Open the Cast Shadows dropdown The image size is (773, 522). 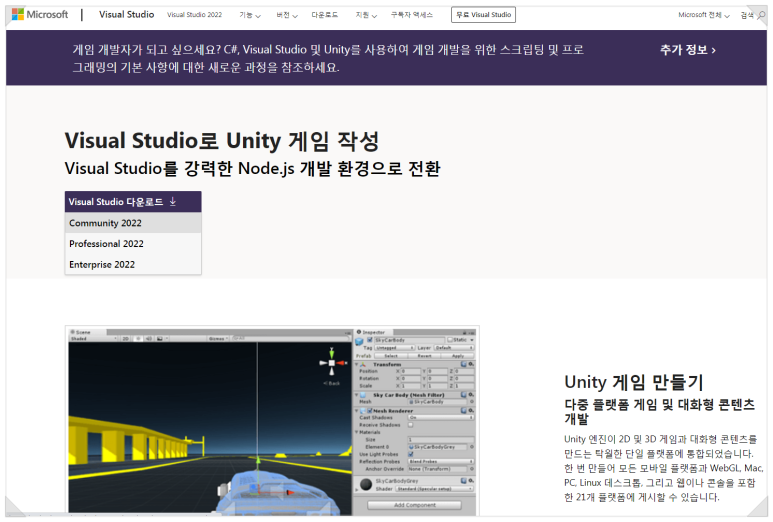point(441,418)
